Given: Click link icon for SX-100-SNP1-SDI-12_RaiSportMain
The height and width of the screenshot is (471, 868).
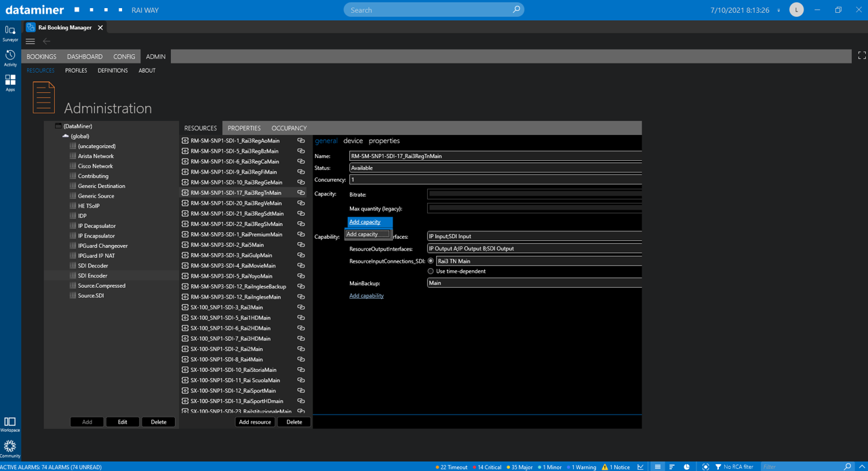Looking at the screenshot, I should (x=301, y=390).
